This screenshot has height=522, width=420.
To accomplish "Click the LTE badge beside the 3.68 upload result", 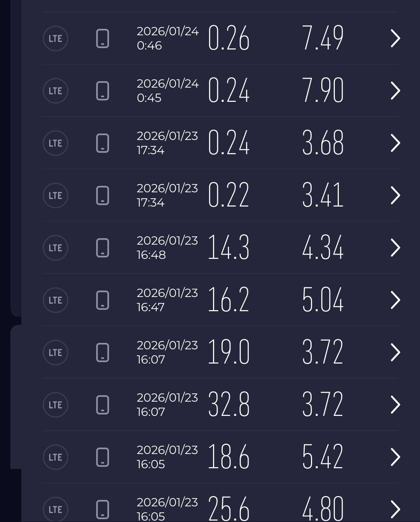I will (x=55, y=143).
